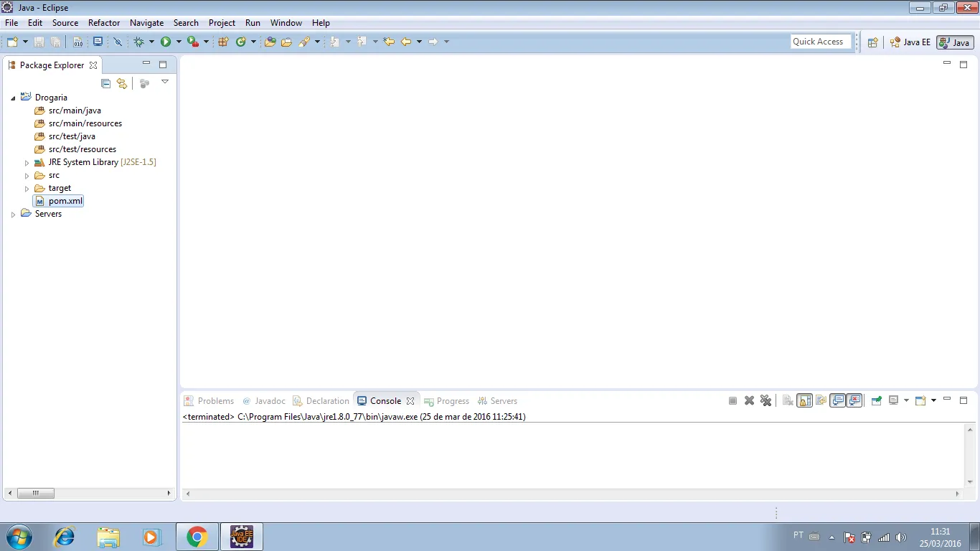Click the Open Task folder icon
Viewport: 980px width, 551px height.
pos(286,42)
